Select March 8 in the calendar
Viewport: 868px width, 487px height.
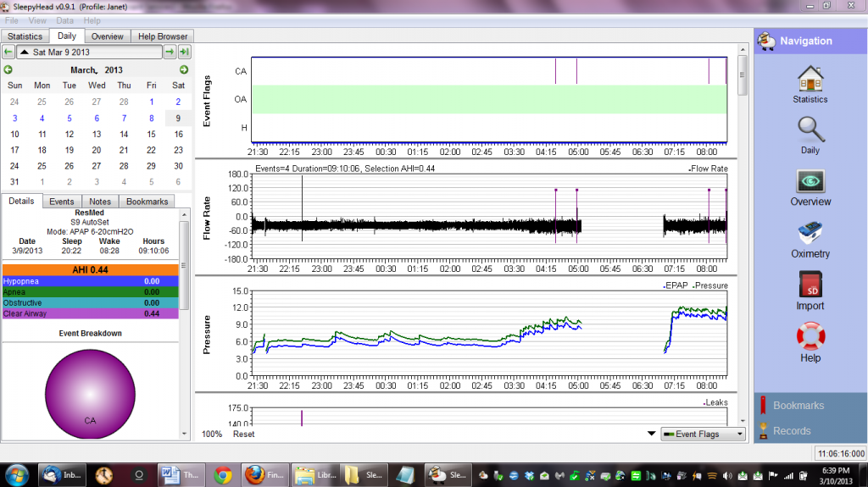151,118
